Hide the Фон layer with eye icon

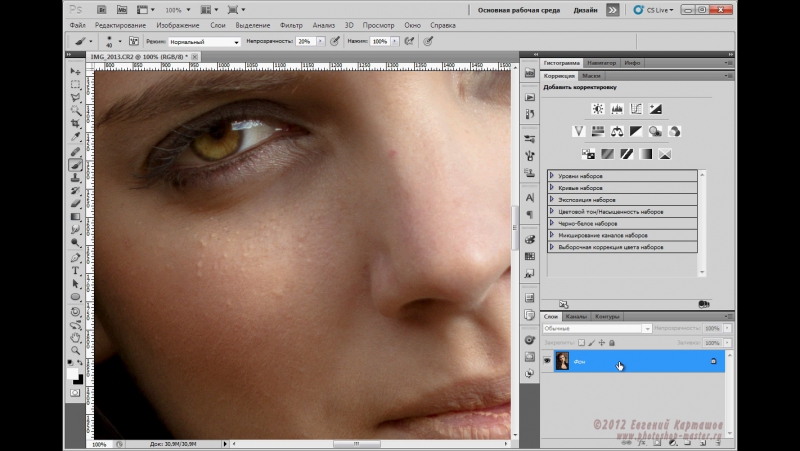tap(547, 361)
